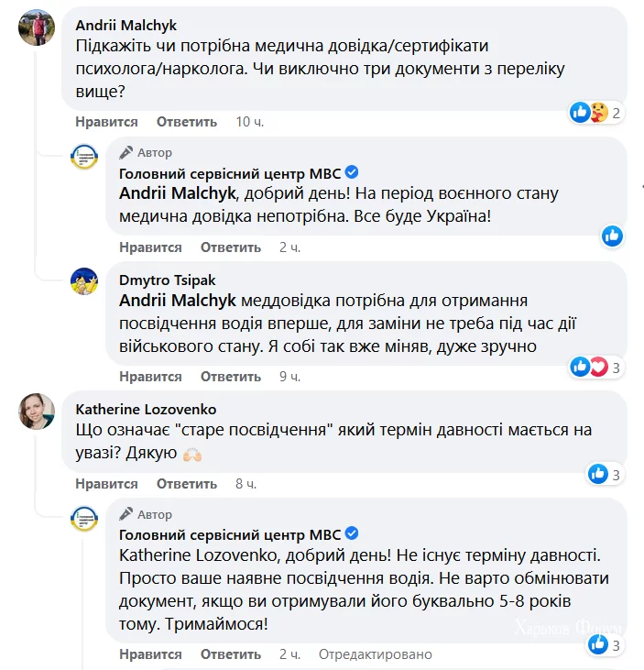Viewport: 644px width, 670px height.
Task: Reply to Andrii Malchyk's comment via Ответить
Action: (187, 122)
